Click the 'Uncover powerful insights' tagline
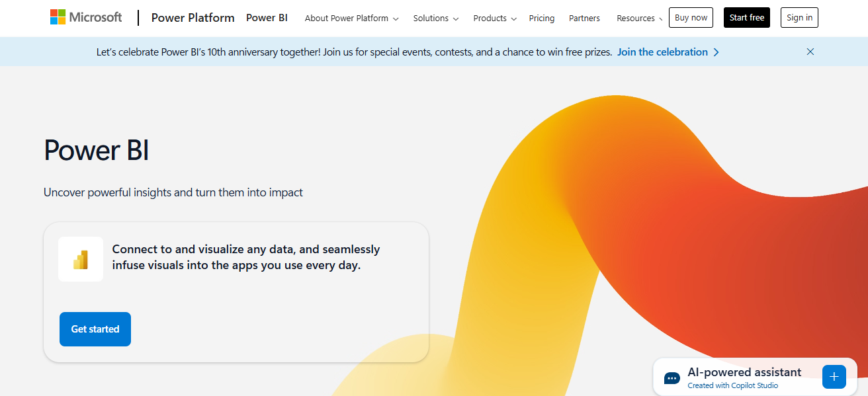This screenshot has width=868, height=396. click(173, 192)
